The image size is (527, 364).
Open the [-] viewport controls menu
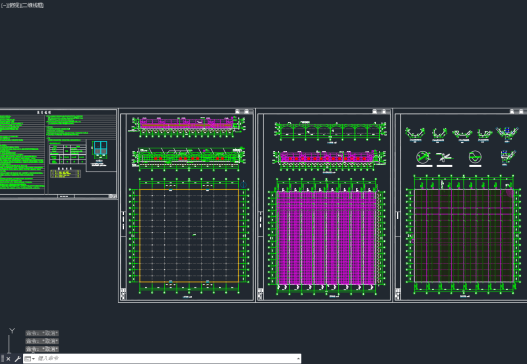click(x=3, y=5)
